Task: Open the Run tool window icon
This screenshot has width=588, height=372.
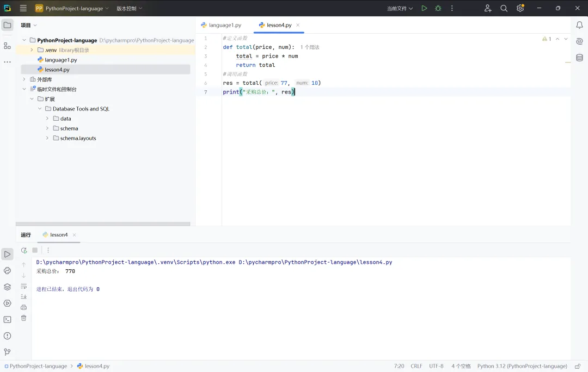Action: click(8, 255)
